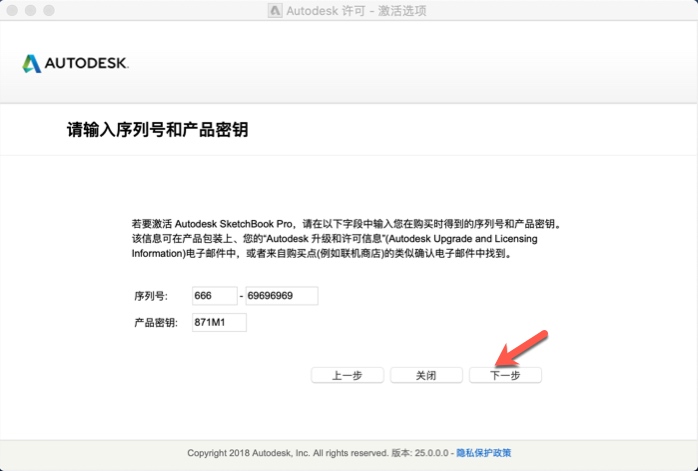Image resolution: width=698 pixels, height=471 pixels.
Task: Close the window with the red title-bar button
Action: click(12, 10)
